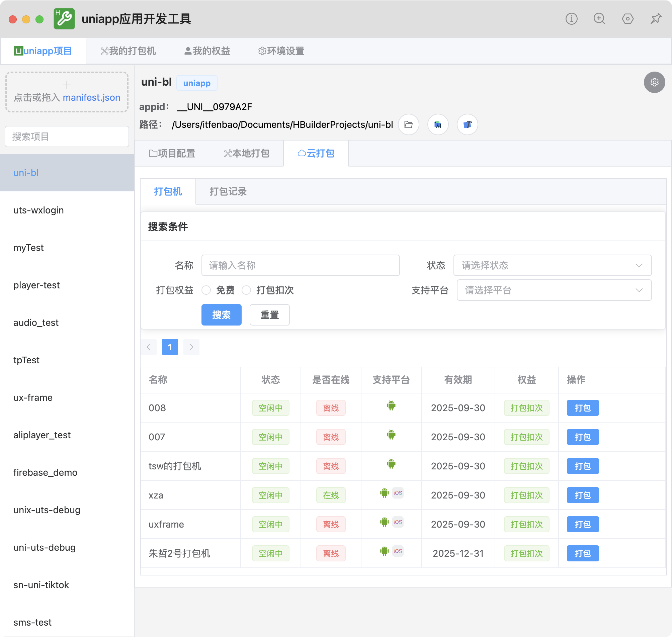This screenshot has width=672, height=637.
Task: Open project in Android Studio icon
Action: coord(438,124)
